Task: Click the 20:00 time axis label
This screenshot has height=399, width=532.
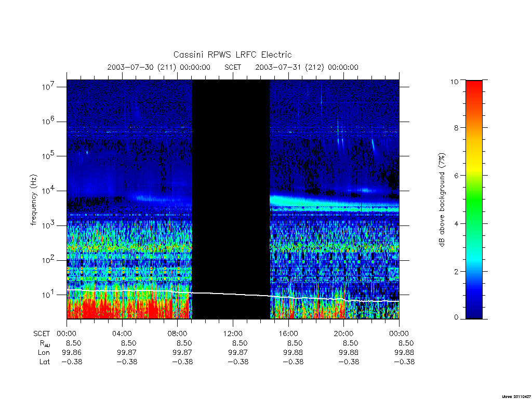Action: click(x=344, y=334)
